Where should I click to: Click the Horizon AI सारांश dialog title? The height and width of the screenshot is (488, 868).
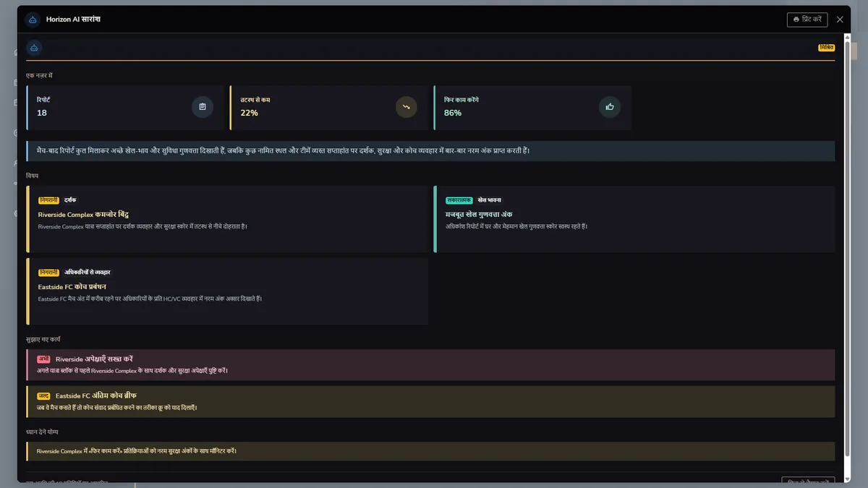click(73, 20)
